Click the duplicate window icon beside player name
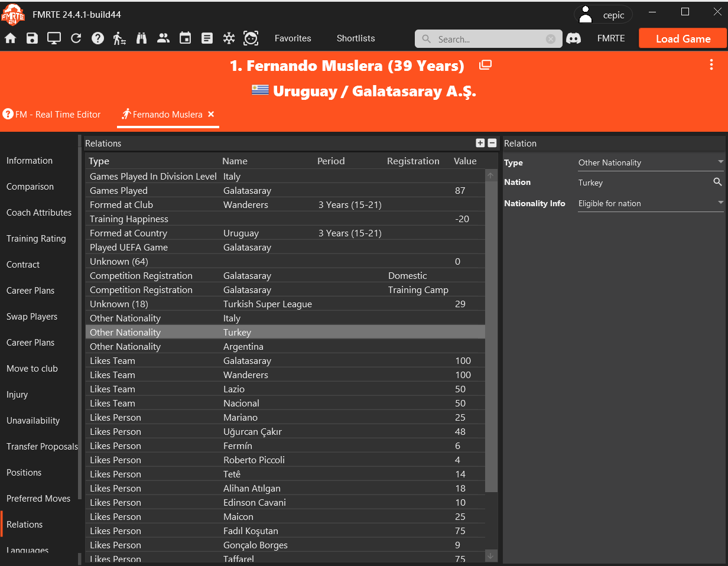The image size is (728, 566). [x=485, y=65]
